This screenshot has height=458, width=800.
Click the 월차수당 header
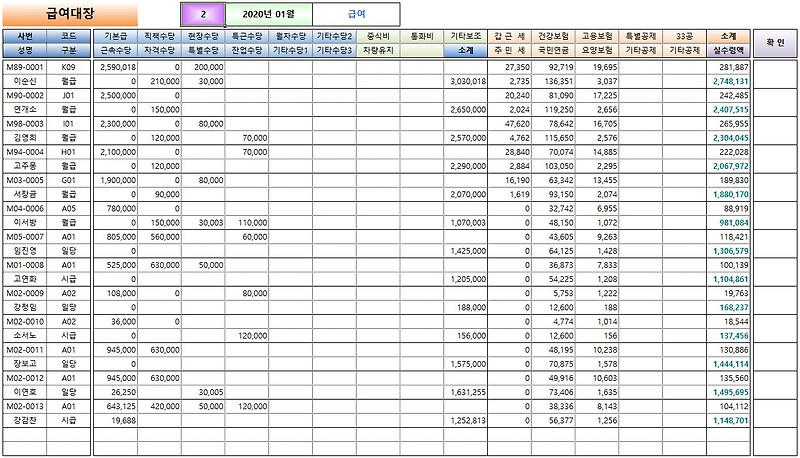tap(291, 36)
